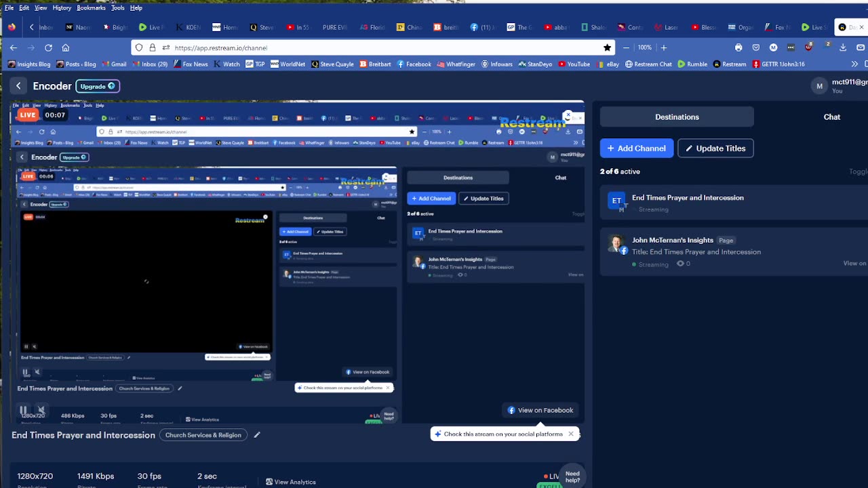This screenshot has width=868, height=488.
Task: Click the Upgrade button beside Encoder title
Action: coord(98,86)
